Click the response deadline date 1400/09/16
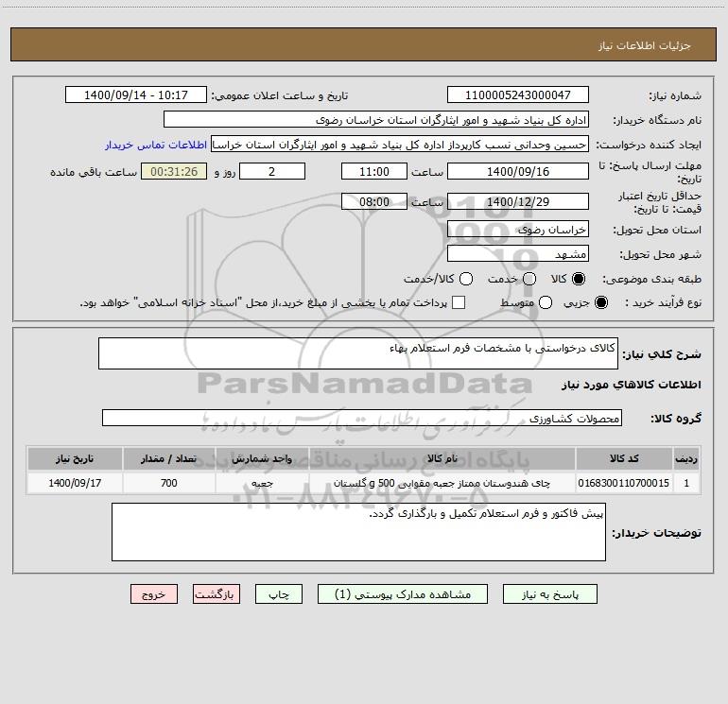The image size is (728, 704). pos(518,171)
